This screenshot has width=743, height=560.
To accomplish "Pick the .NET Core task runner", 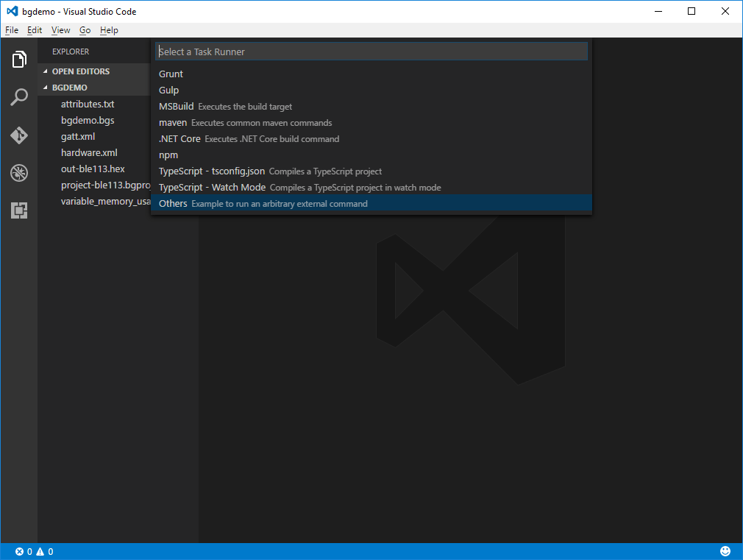I will tap(371, 139).
